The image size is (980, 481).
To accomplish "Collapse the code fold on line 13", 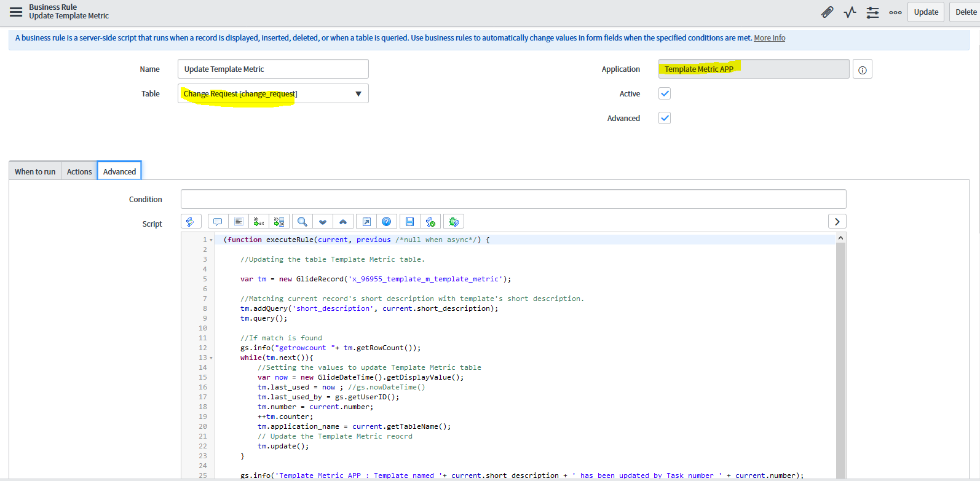I will pos(211,358).
